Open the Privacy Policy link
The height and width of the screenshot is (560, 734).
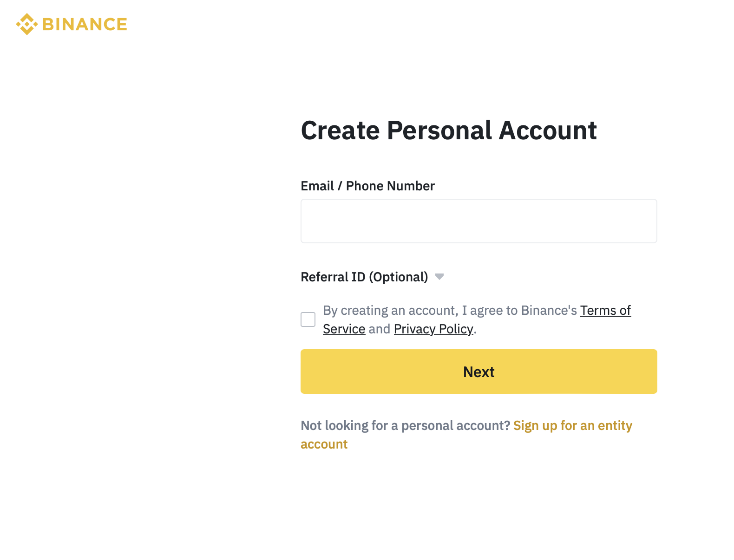tap(433, 329)
